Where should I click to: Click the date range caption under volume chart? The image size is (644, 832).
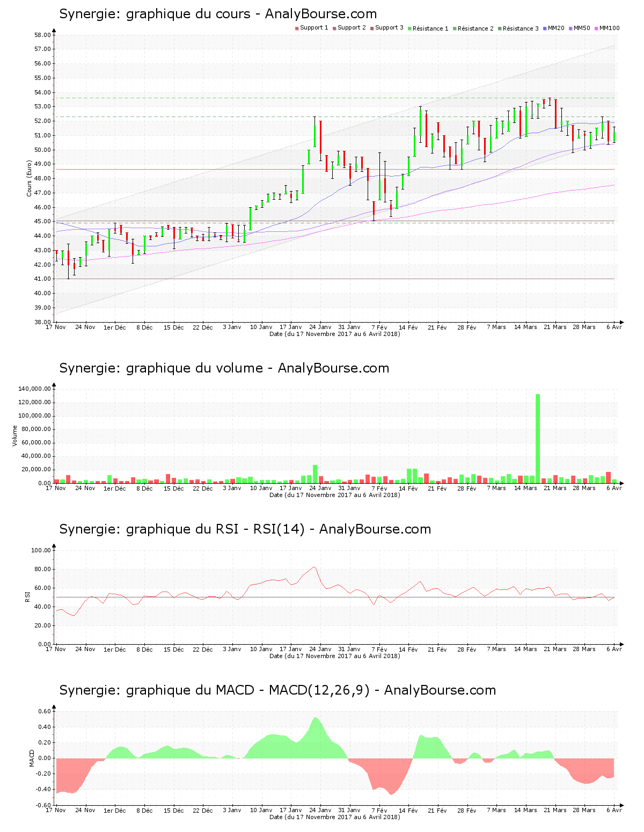tap(334, 495)
